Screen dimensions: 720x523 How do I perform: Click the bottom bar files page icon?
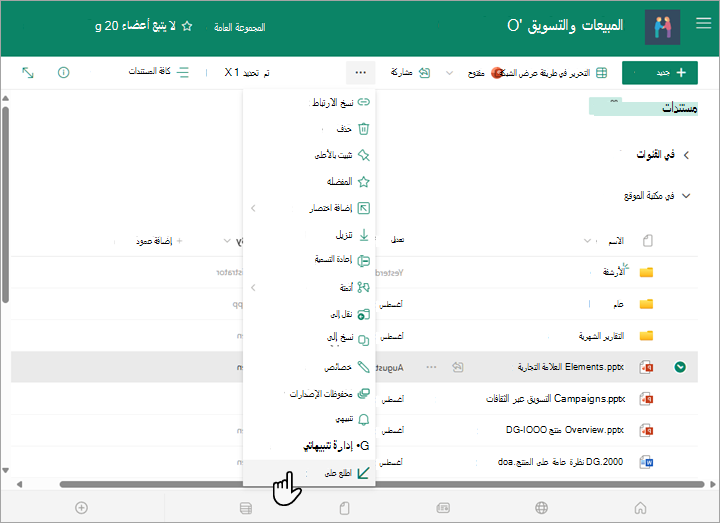[x=344, y=508]
